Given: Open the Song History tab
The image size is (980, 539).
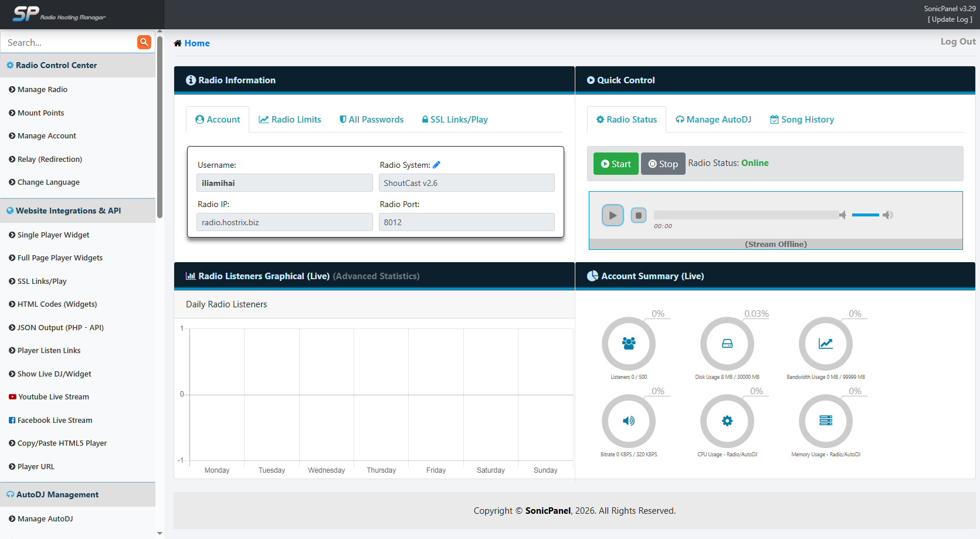Looking at the screenshot, I should 802,120.
